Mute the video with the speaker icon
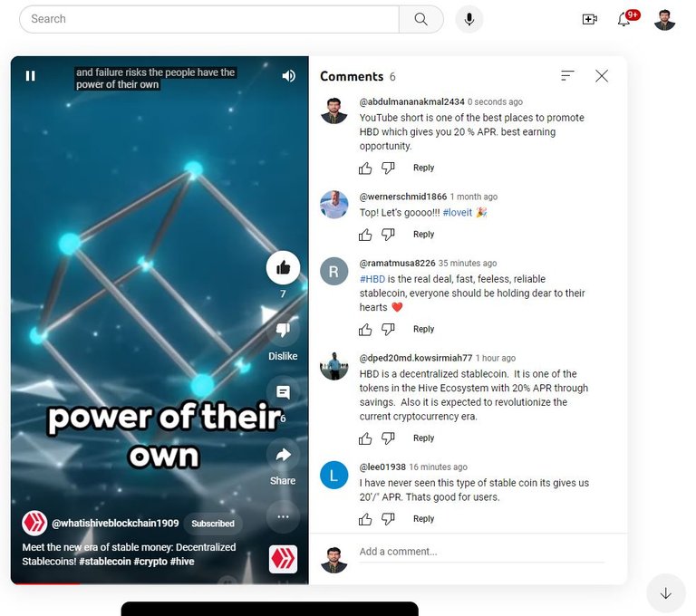The image size is (696, 616). click(288, 76)
